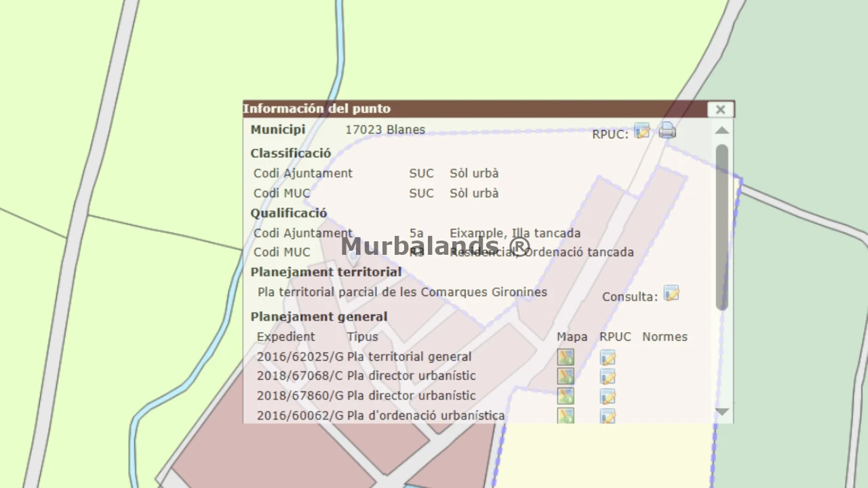
Task: Open map icon for Pla d'ordenació urbanística
Action: (566, 415)
